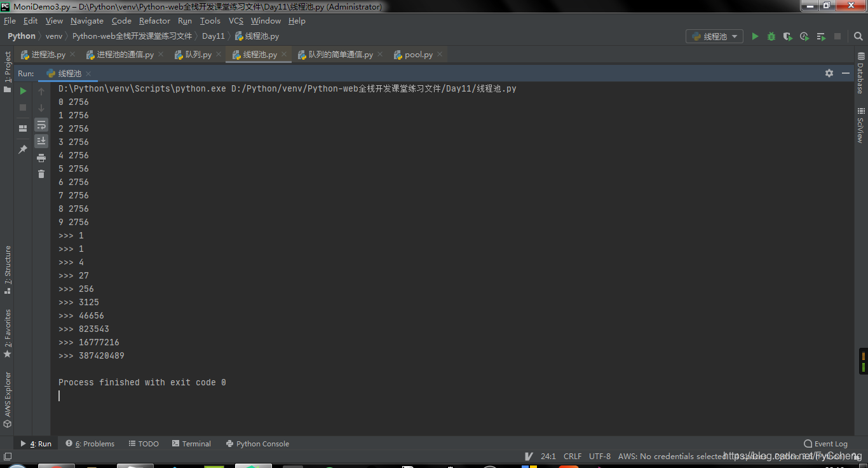Switch to pool.py editor tab
Image resolution: width=868 pixels, height=468 pixels.
[x=418, y=55]
